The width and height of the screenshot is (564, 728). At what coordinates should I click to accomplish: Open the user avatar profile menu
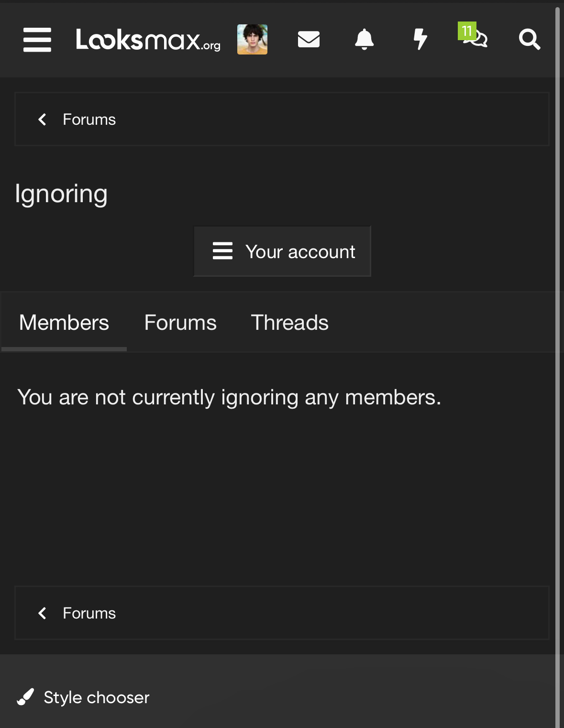click(252, 39)
